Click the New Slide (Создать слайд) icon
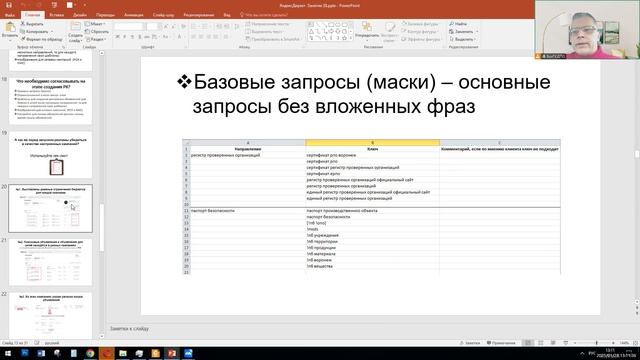This screenshot has height=360, width=640. point(76,27)
